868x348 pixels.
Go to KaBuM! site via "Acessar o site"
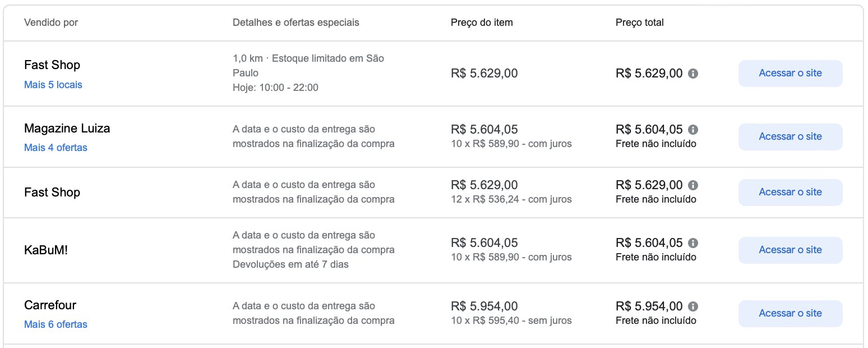click(790, 250)
